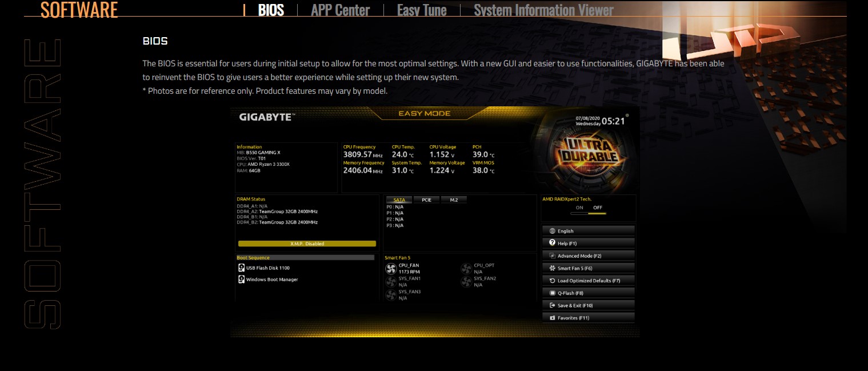868x371 pixels.
Task: Click the DDR4_B2 TeamGroup 32GB row
Action: pos(277,222)
